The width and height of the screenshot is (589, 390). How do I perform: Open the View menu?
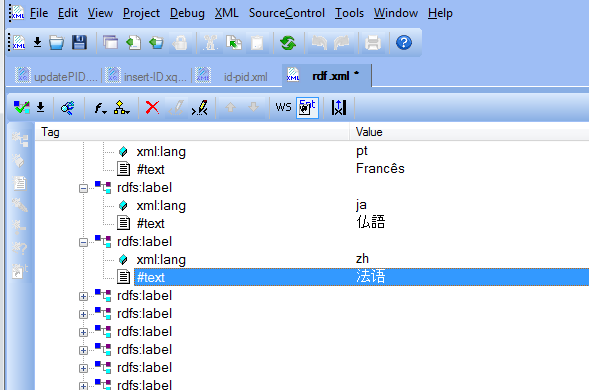click(x=100, y=13)
